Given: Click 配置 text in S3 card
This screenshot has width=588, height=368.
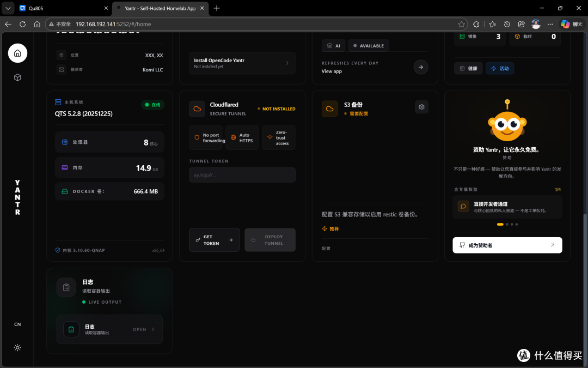Looking at the screenshot, I should (326, 249).
